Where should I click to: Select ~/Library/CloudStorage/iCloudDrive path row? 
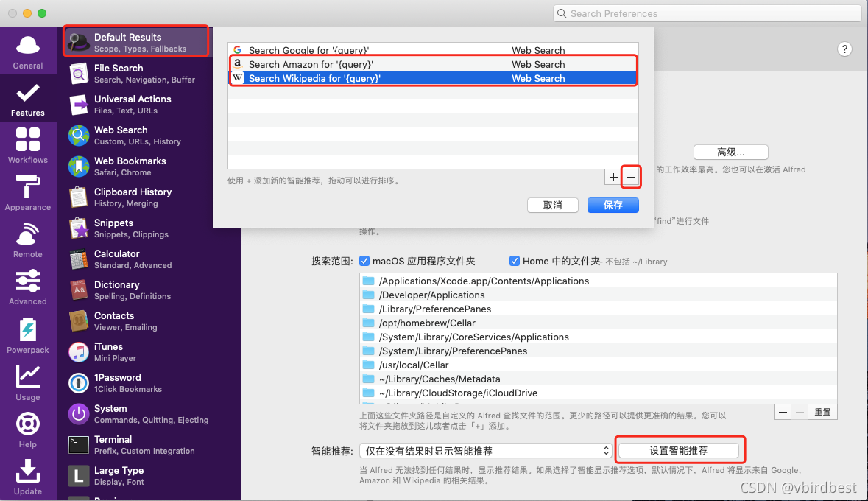pos(598,393)
